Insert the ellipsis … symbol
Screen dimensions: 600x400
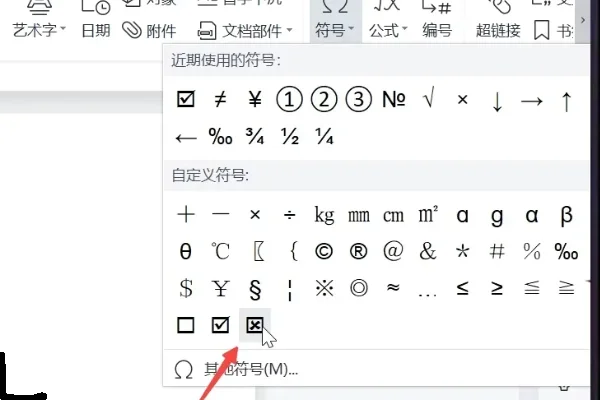tap(428, 295)
